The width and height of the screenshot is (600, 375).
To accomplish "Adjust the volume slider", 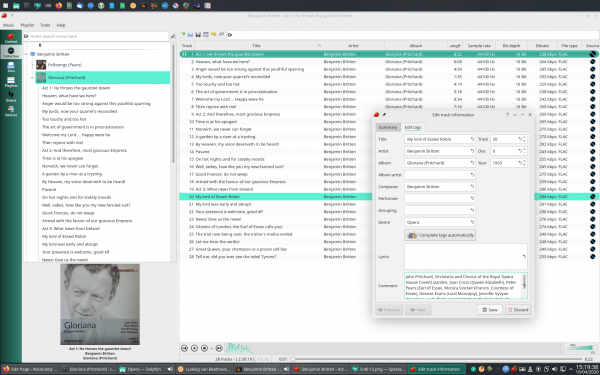I will (x=581, y=348).
